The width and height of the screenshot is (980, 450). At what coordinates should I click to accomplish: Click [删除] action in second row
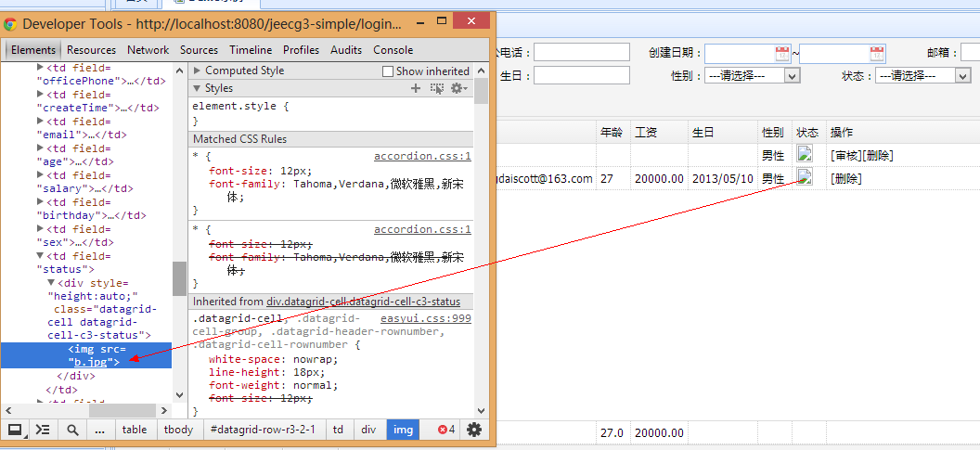point(846,179)
